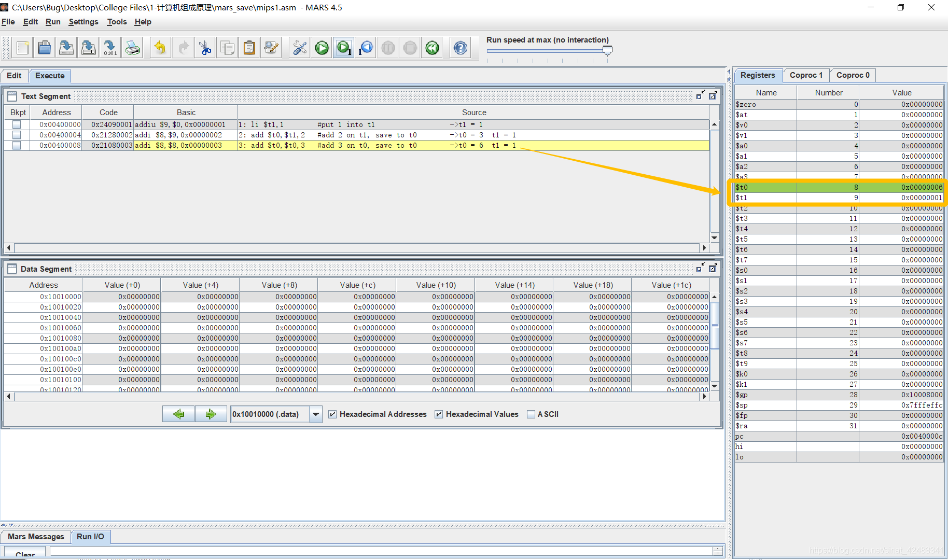Image resolution: width=948 pixels, height=560 pixels.
Task: Select the pc register value 0x0040000c
Action: 901,436
